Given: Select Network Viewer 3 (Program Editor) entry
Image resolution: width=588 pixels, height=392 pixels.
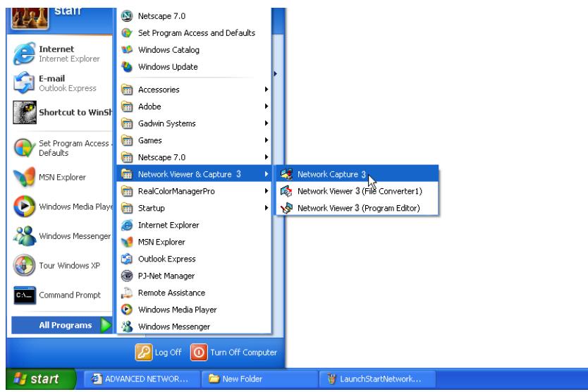Looking at the screenshot, I should pyautogui.click(x=357, y=208).
